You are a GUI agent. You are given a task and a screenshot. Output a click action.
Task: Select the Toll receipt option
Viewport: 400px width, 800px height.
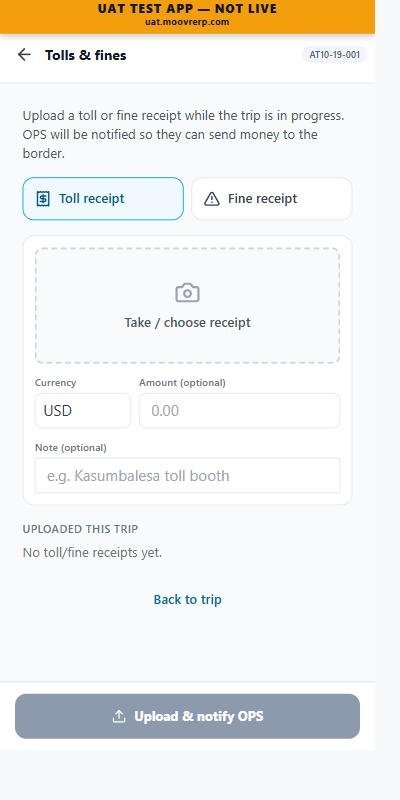tap(103, 198)
